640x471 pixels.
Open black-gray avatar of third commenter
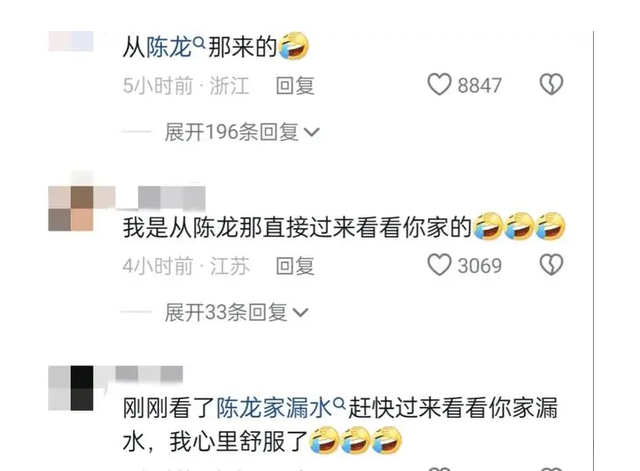[71, 388]
